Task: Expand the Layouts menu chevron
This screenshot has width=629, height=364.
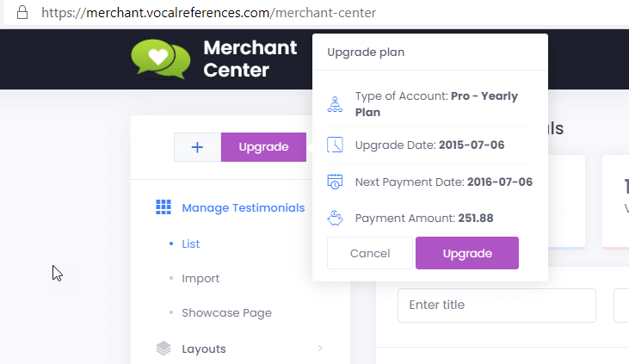Action: click(320, 349)
